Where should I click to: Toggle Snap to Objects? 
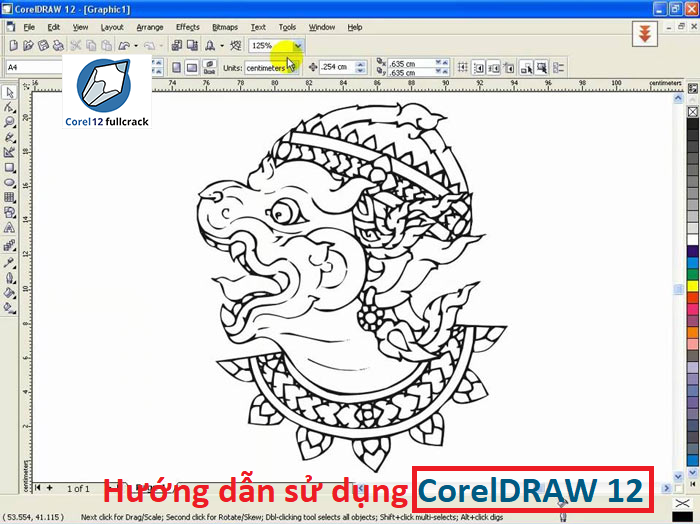coord(493,68)
